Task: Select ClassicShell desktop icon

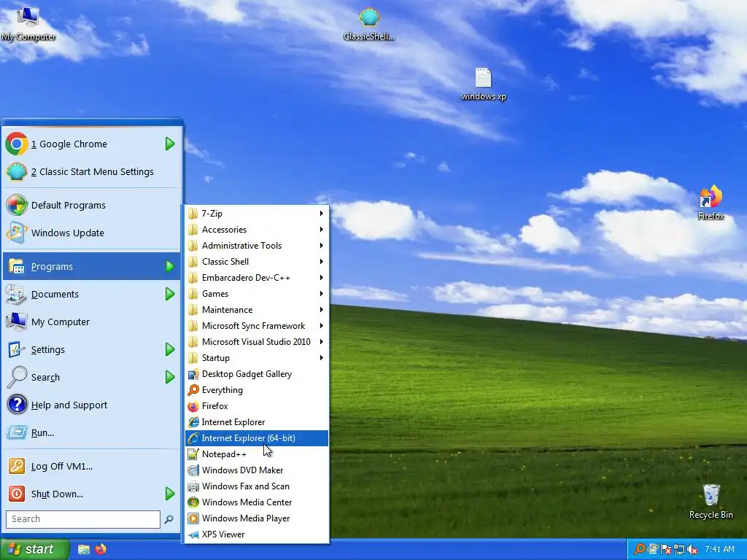Action: (x=369, y=25)
